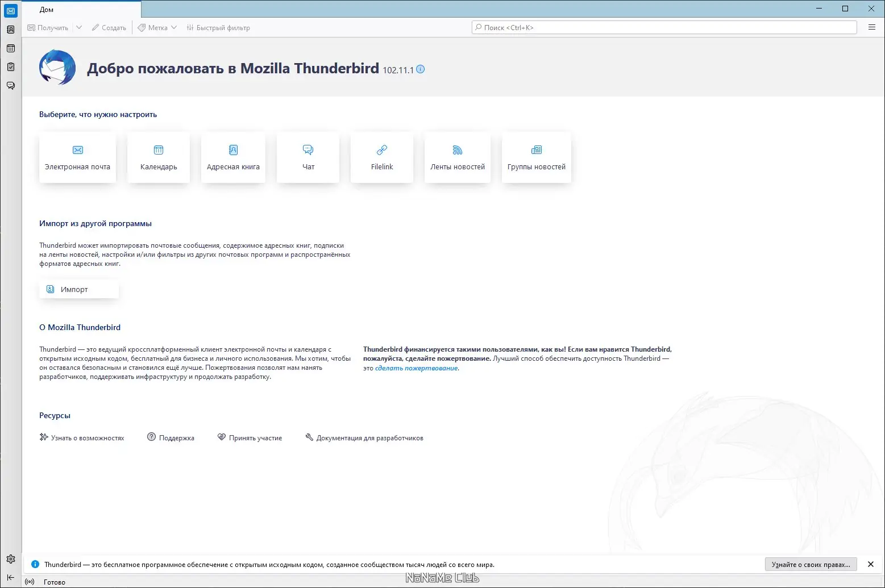Set up Адресная книга card

click(233, 157)
